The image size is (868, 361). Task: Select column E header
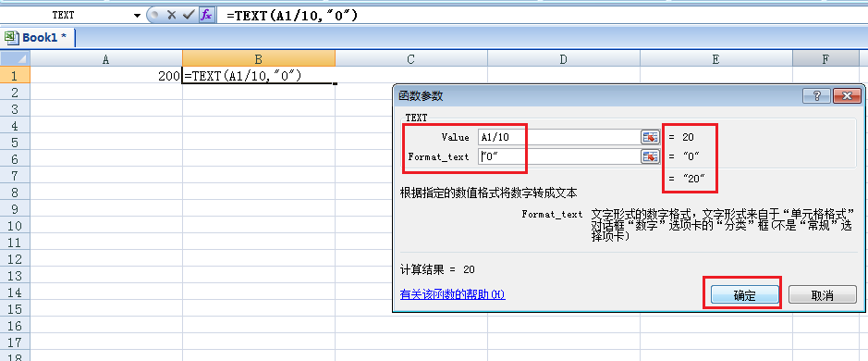[716, 59]
